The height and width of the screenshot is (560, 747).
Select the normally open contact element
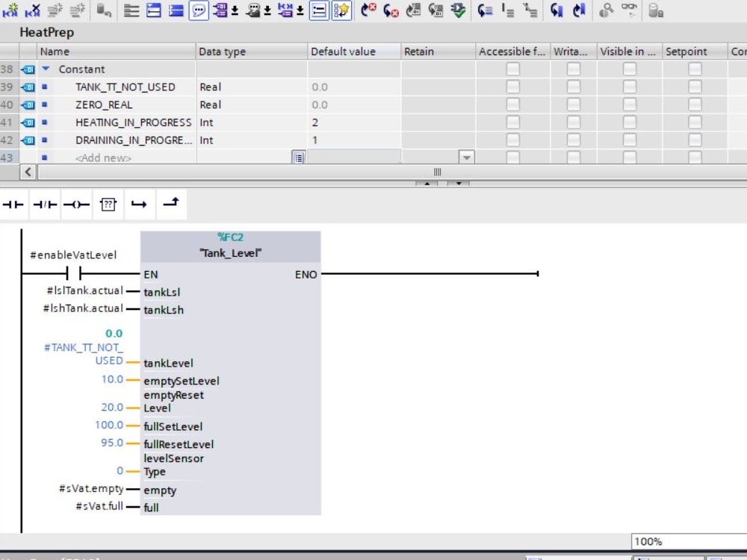pyautogui.click(x=13, y=203)
